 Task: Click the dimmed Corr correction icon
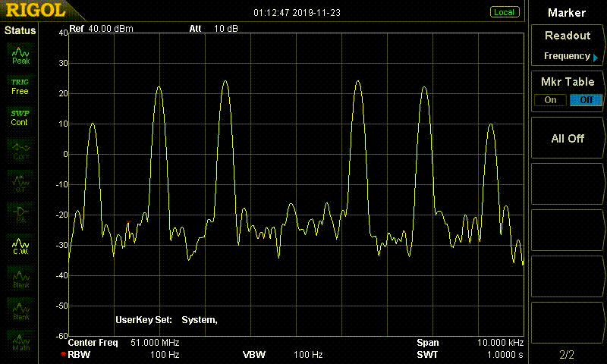(20, 149)
